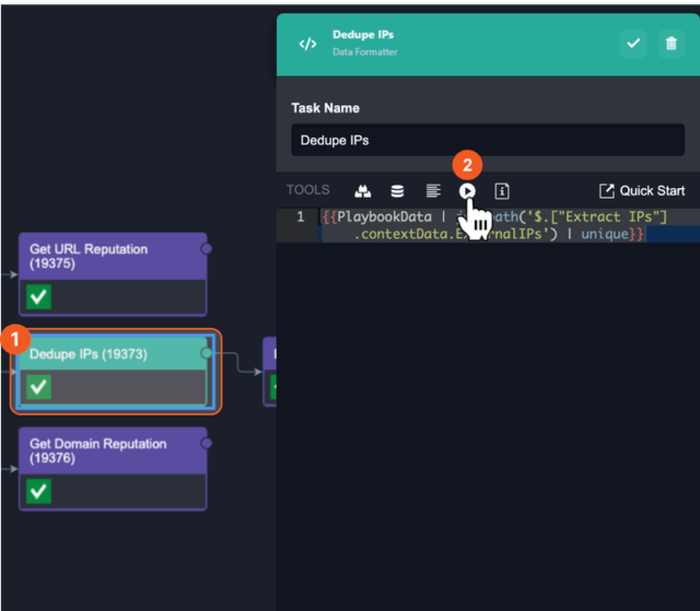Viewport: 700px width, 611px height.
Task: Click the code brackets Data Formatter icon
Action: pos(307,44)
